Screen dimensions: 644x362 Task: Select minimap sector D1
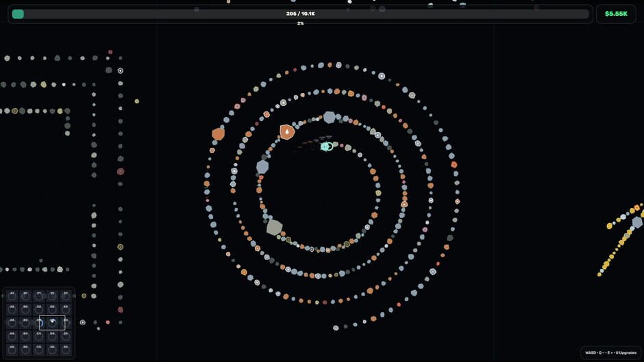tap(52, 296)
